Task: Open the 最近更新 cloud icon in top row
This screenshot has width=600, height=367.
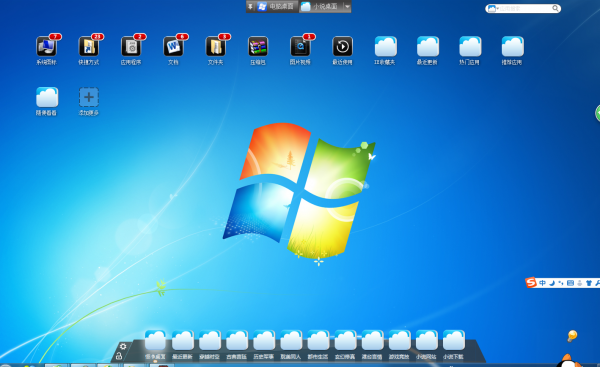Action: tap(428, 47)
